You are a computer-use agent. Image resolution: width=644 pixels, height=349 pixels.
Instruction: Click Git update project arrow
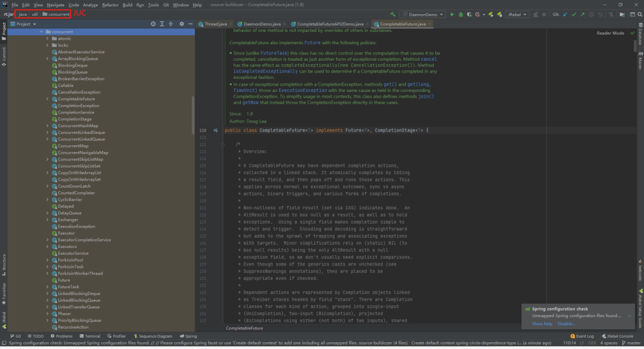[565, 14]
